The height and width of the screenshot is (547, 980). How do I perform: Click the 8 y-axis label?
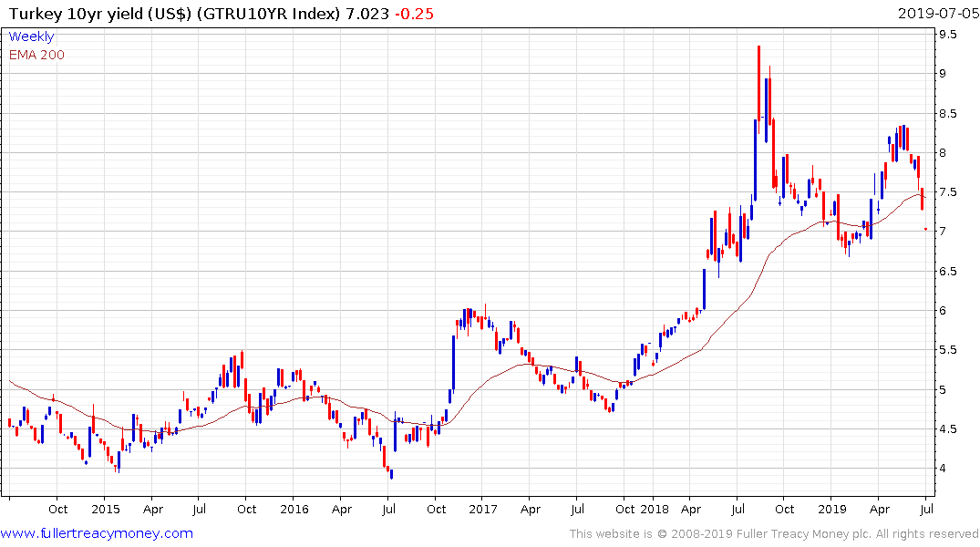[x=943, y=153]
